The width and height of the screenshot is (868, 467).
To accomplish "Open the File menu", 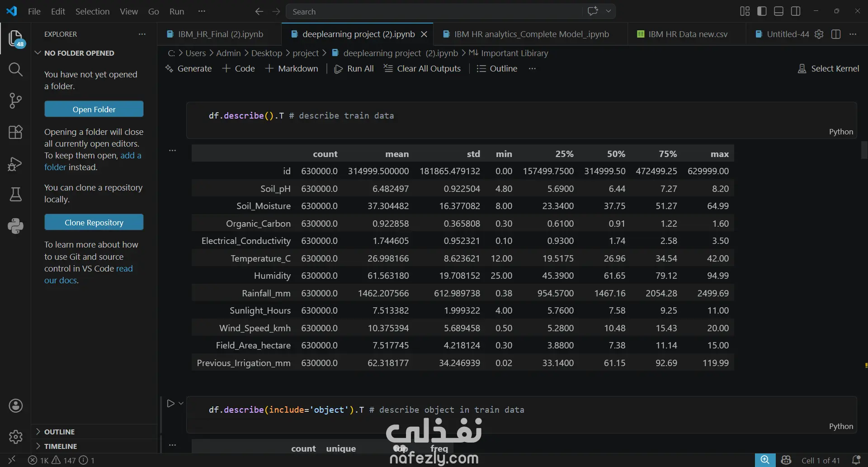I will (x=34, y=11).
